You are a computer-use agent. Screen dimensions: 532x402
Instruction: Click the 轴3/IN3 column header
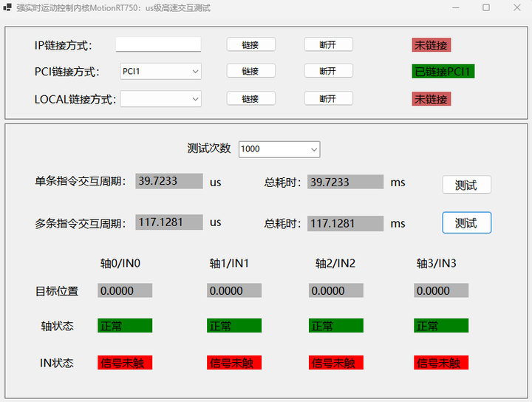point(437,263)
